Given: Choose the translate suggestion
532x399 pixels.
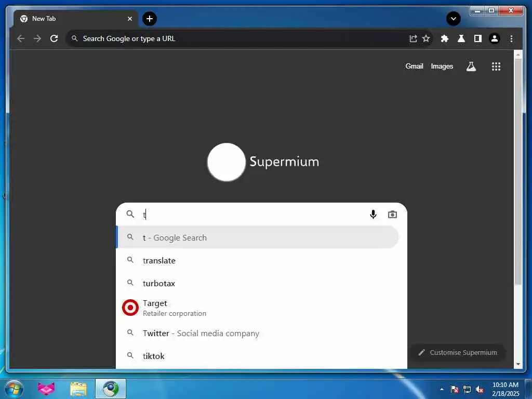Looking at the screenshot, I should 261,261.
